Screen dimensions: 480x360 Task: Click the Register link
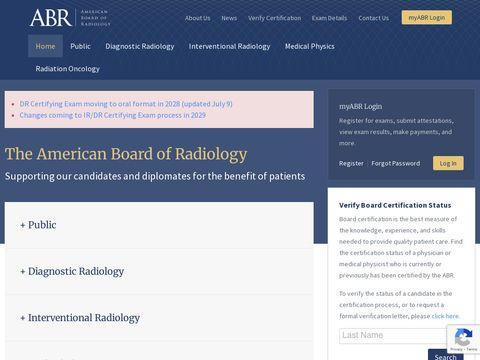point(351,163)
